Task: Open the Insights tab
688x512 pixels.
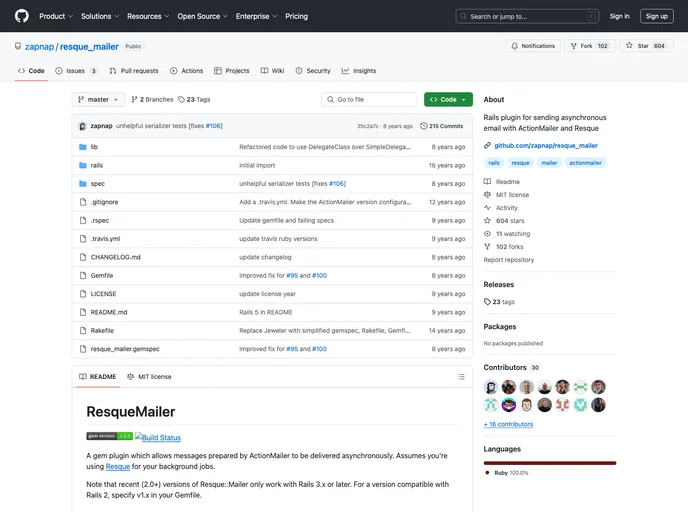Action: [359, 71]
